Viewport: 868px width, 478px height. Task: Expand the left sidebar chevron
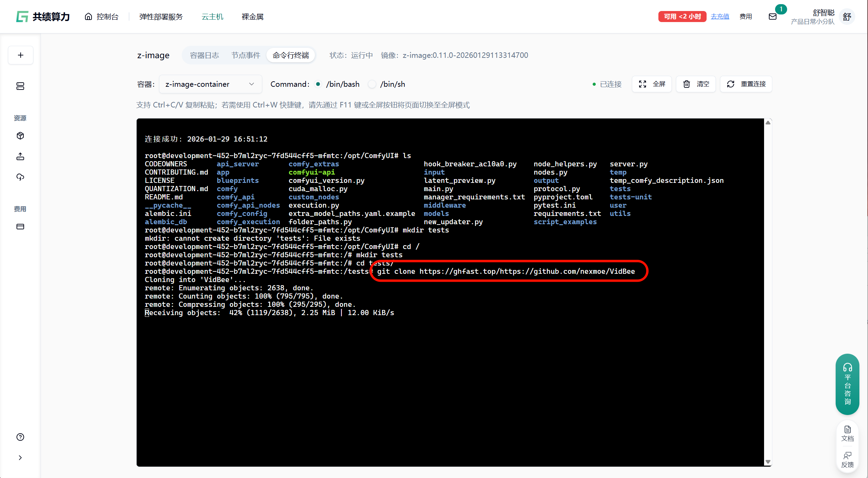coord(20,458)
